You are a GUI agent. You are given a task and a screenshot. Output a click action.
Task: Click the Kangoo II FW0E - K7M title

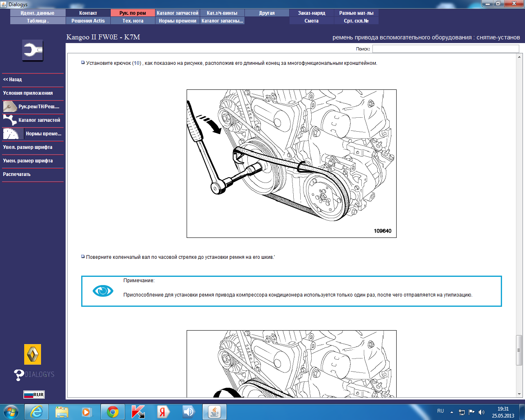[x=103, y=37]
